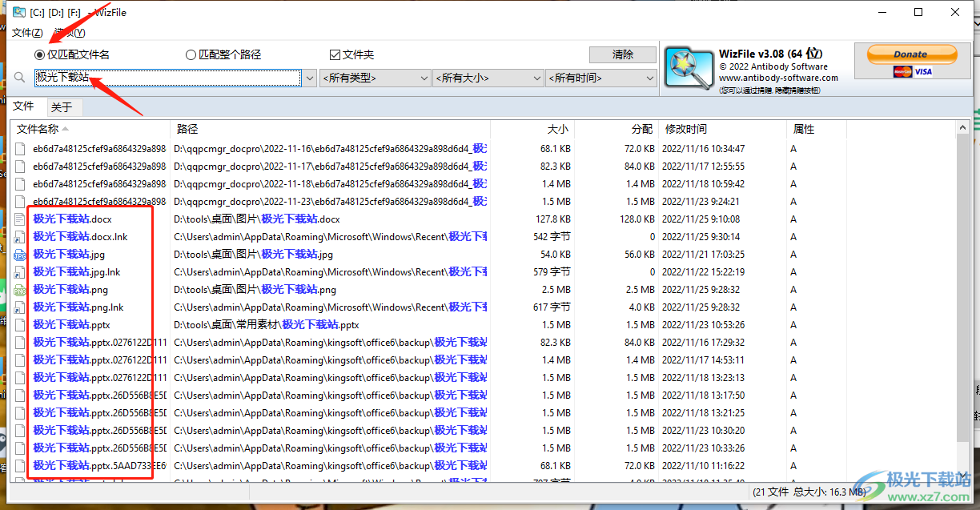Open the search history dropdown arrow
The height and width of the screenshot is (510, 980).
(310, 78)
